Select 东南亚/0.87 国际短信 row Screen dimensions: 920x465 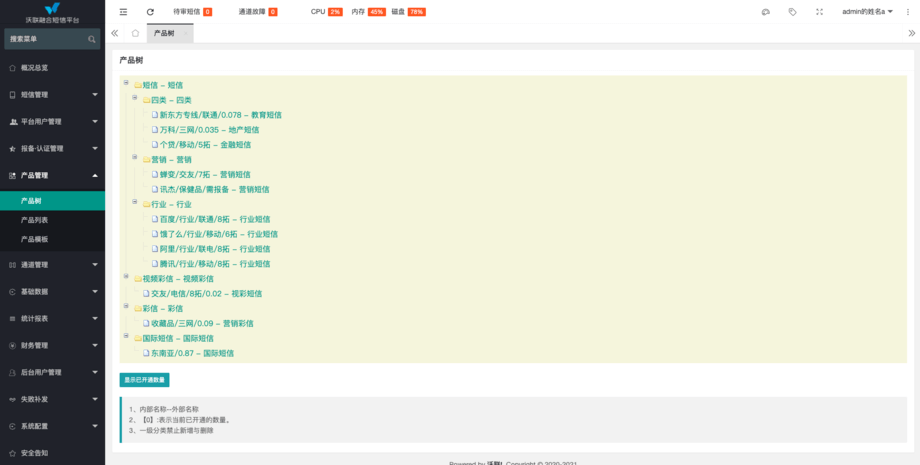[188, 354]
